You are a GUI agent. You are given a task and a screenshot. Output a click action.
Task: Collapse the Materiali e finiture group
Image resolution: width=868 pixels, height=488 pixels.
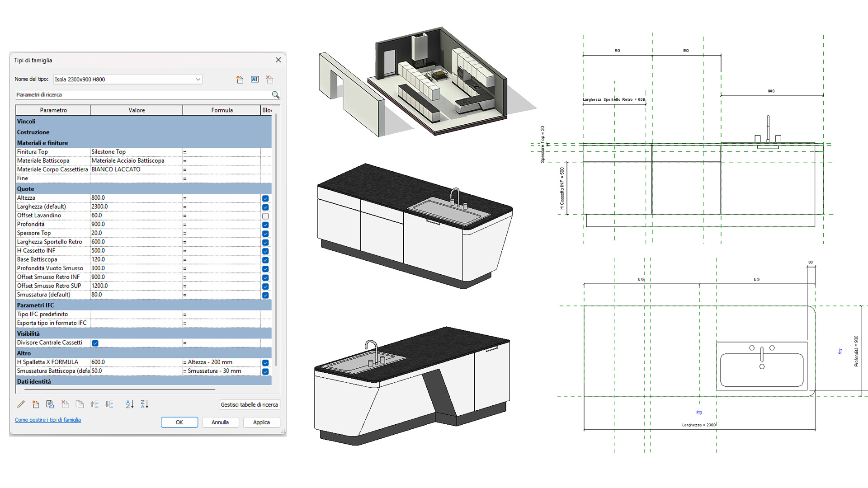pyautogui.click(x=42, y=143)
